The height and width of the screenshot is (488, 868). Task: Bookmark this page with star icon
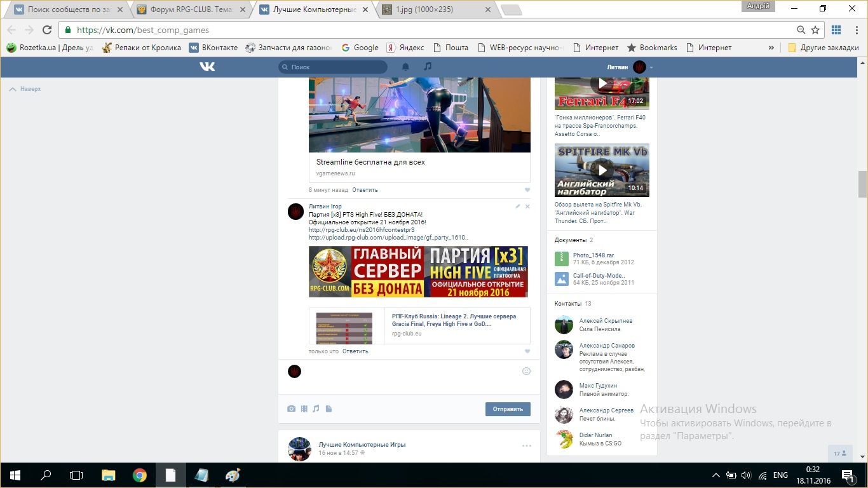[815, 30]
